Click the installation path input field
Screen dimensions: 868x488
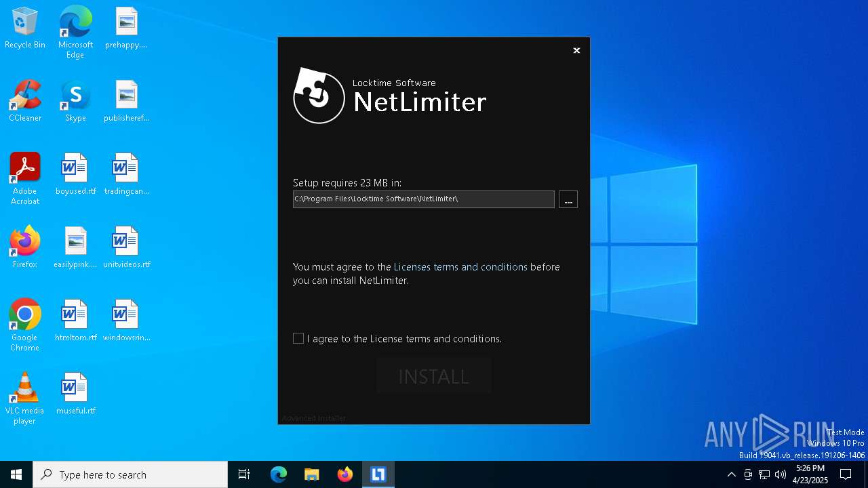pyautogui.click(x=424, y=199)
